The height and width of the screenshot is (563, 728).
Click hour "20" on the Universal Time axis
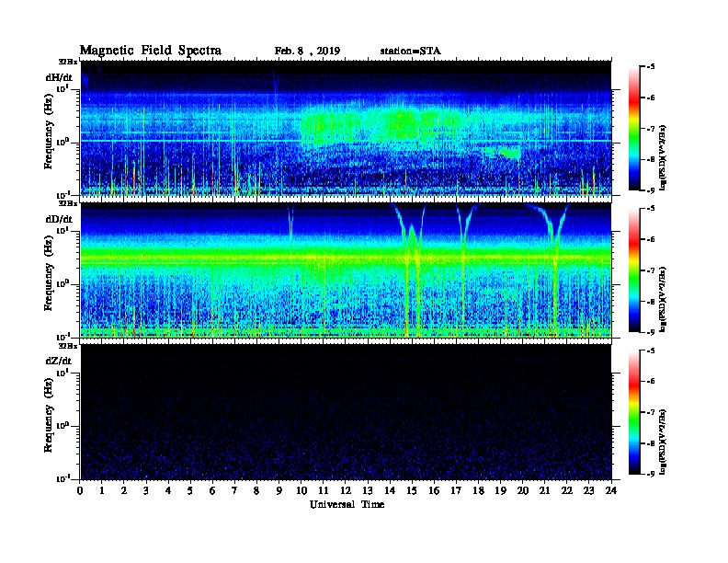[522, 491]
